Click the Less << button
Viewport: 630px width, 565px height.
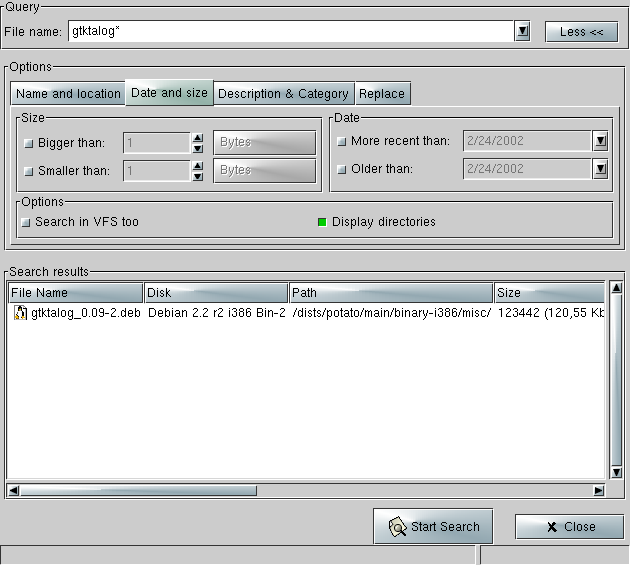tap(581, 32)
